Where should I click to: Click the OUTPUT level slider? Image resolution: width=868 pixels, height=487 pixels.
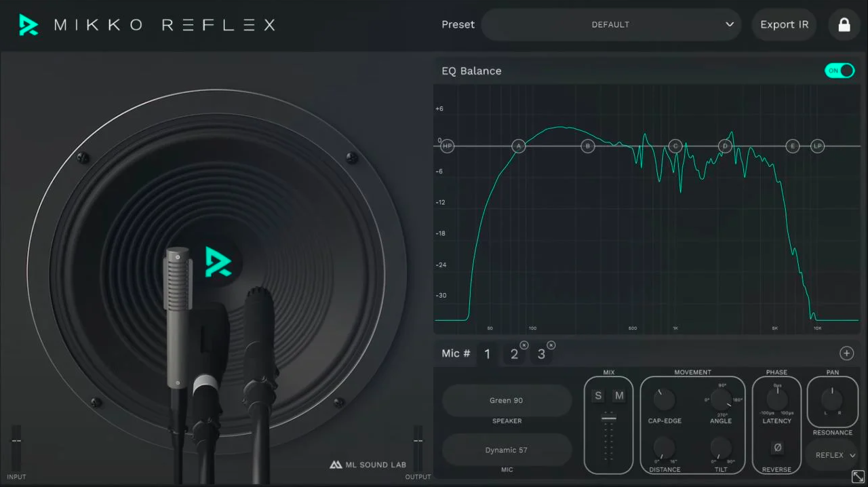coord(418,448)
